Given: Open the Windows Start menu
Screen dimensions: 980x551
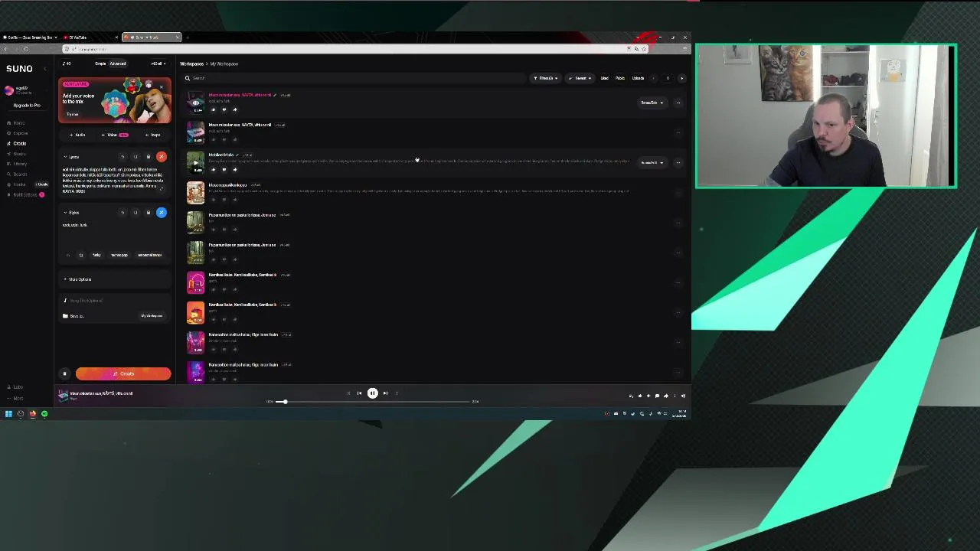Looking at the screenshot, I should (x=8, y=414).
